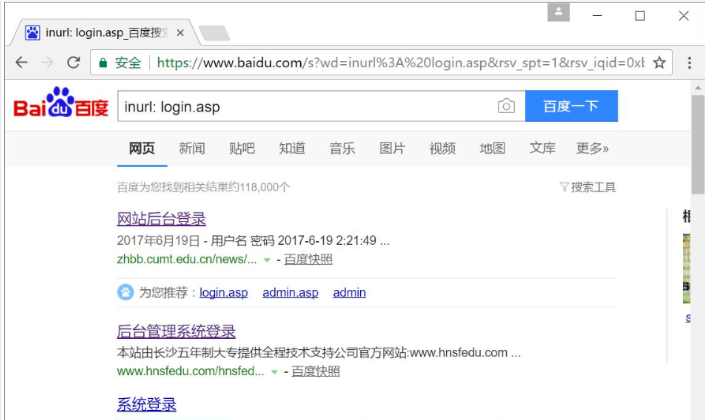This screenshot has width=705, height=420.
Task: Click the 百度一下 search button
Action: [571, 106]
